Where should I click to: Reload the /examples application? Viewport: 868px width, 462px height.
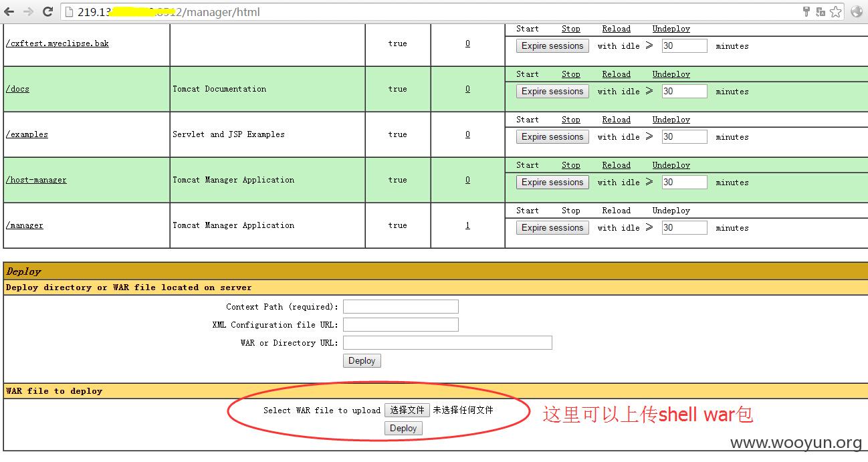point(617,120)
